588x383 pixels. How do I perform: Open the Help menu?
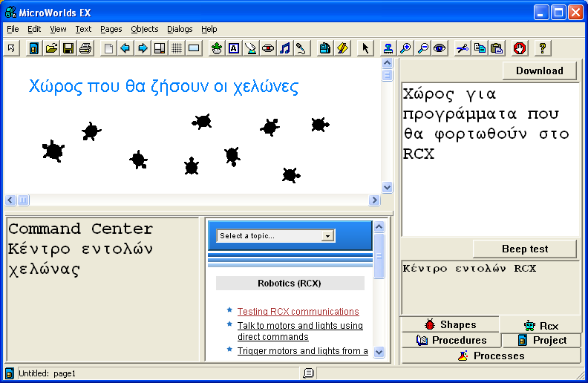point(209,29)
